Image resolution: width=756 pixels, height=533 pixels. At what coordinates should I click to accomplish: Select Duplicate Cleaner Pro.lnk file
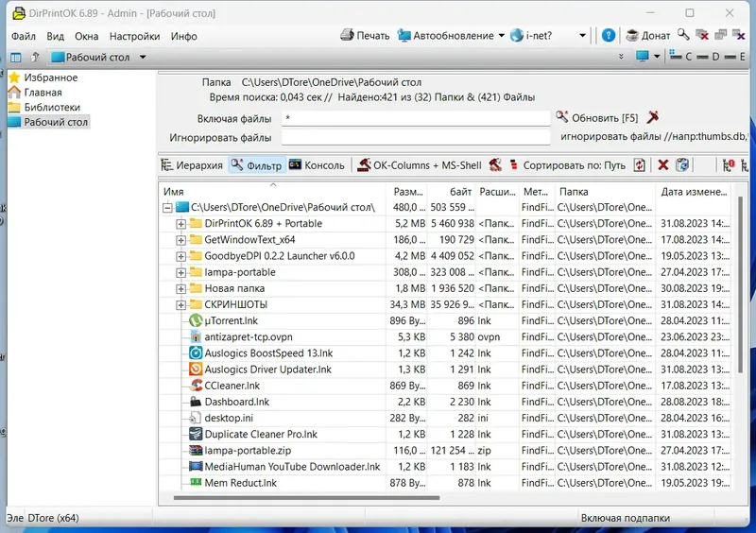click(261, 434)
